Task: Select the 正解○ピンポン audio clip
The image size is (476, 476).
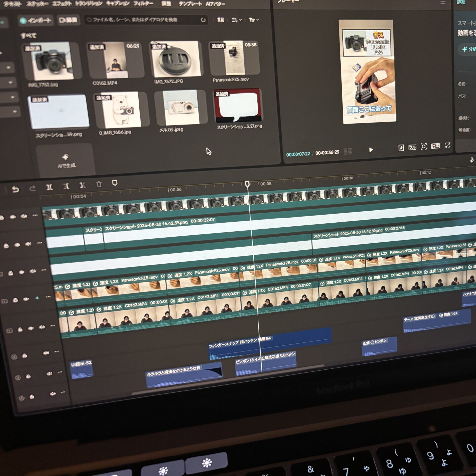Action: (379, 347)
